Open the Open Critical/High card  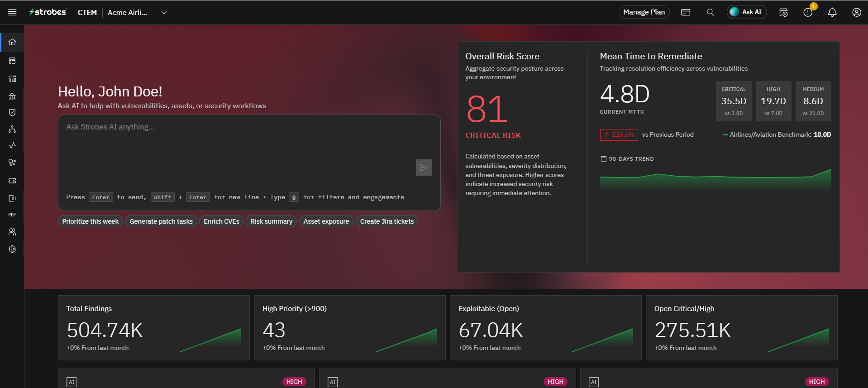[x=742, y=328]
